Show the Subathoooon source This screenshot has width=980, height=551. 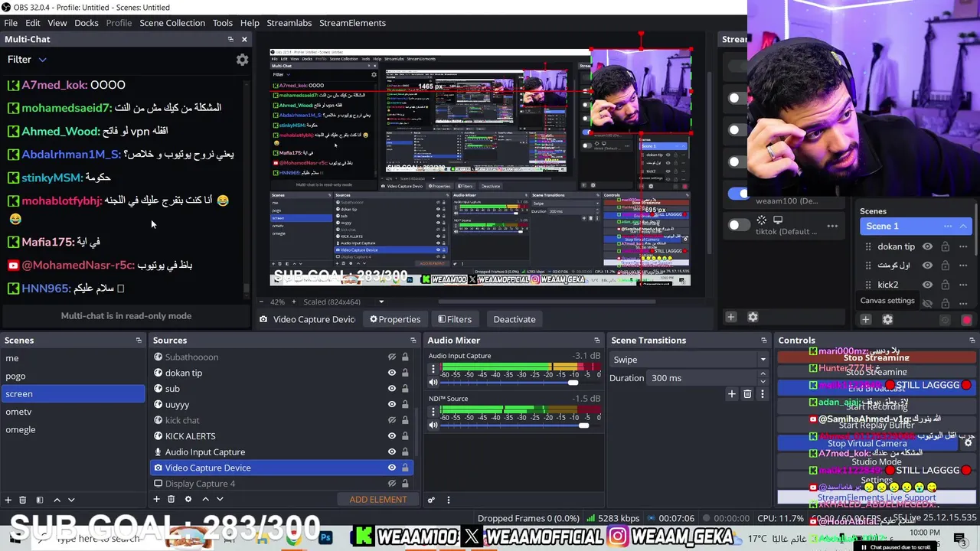tap(392, 357)
